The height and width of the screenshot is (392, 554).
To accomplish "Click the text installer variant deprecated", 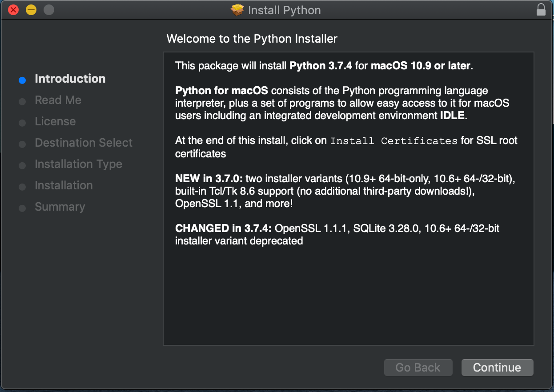I will pyautogui.click(x=239, y=241).
